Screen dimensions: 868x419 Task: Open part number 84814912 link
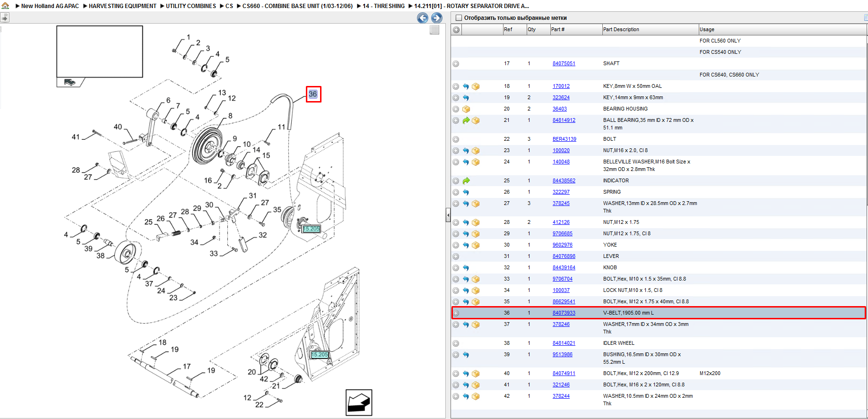coord(564,120)
